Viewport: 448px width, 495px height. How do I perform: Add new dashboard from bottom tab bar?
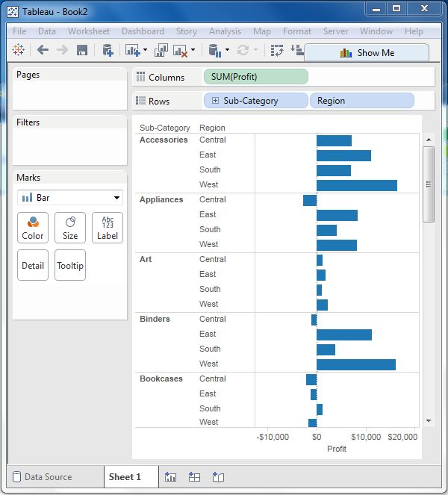pos(194,477)
